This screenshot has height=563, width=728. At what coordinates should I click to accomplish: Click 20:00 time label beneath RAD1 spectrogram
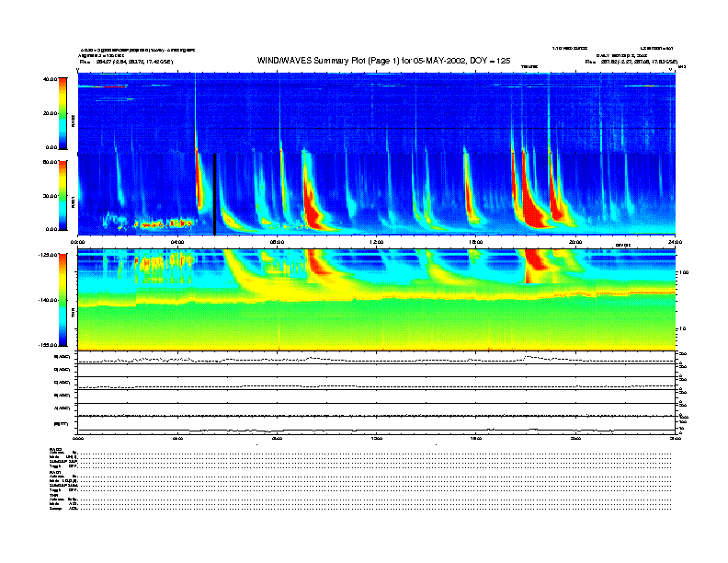[575, 242]
